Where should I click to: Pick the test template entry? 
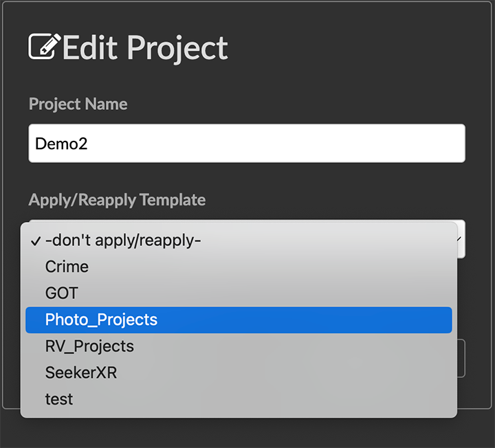coord(59,399)
